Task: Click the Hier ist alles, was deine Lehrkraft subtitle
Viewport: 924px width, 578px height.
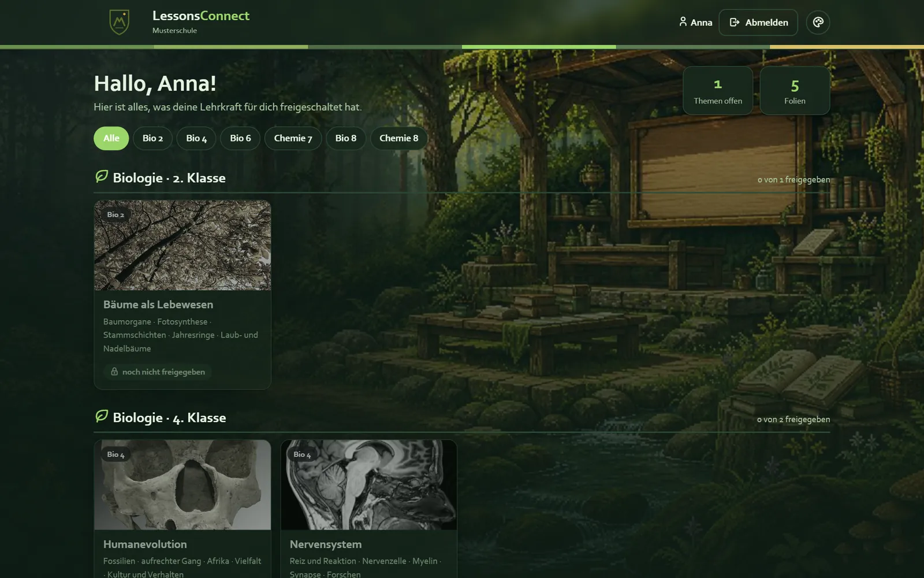Action: (x=228, y=107)
